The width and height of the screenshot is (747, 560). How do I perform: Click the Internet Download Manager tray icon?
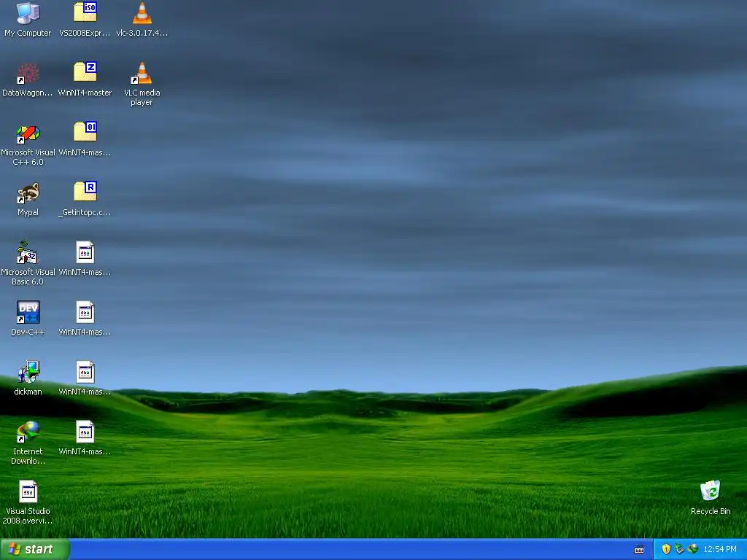[x=693, y=550]
